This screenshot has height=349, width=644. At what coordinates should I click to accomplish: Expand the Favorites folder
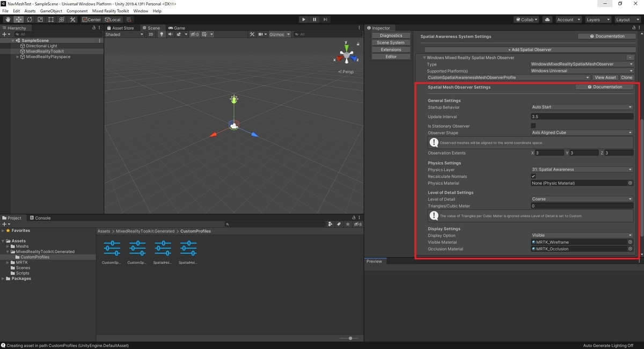point(3,231)
